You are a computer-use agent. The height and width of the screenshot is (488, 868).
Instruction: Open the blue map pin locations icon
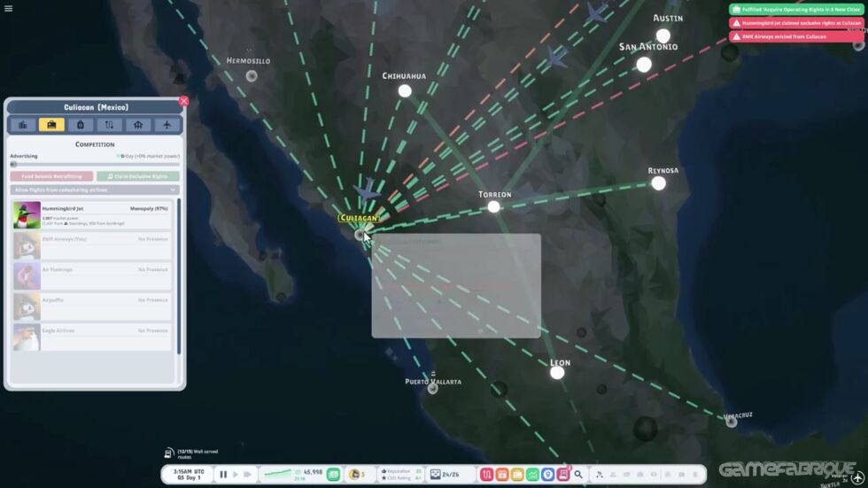point(548,474)
